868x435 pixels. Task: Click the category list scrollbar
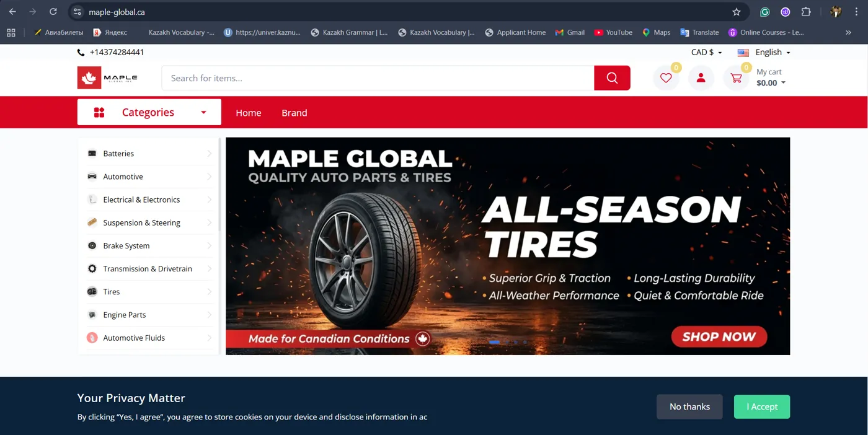pos(219,186)
